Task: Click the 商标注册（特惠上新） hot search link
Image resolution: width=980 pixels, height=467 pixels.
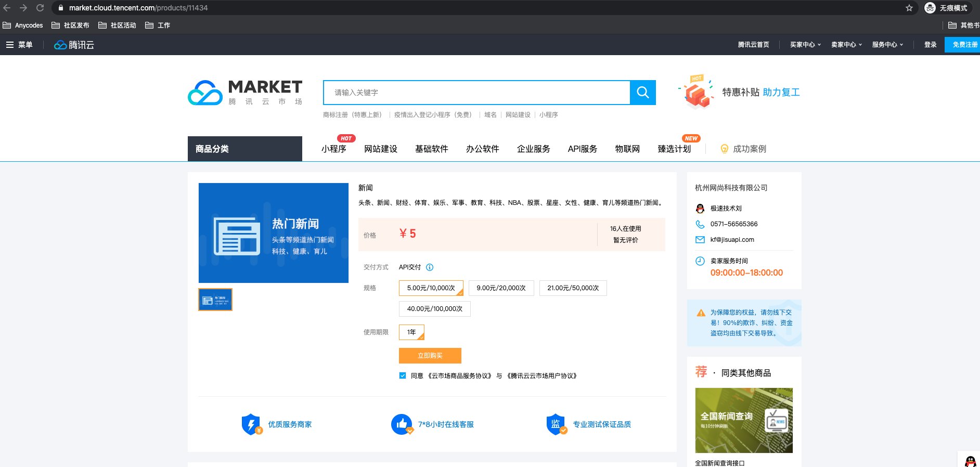Action: (354, 115)
